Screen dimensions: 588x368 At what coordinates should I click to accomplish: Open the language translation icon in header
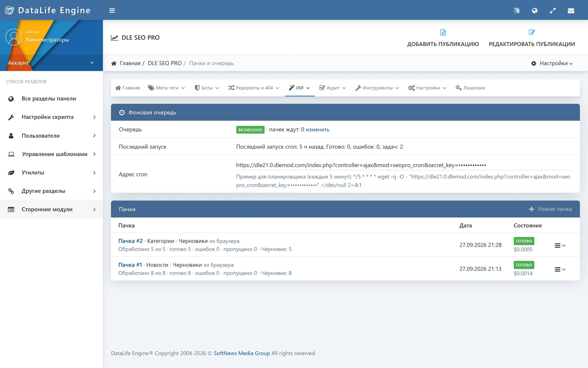coord(516,11)
